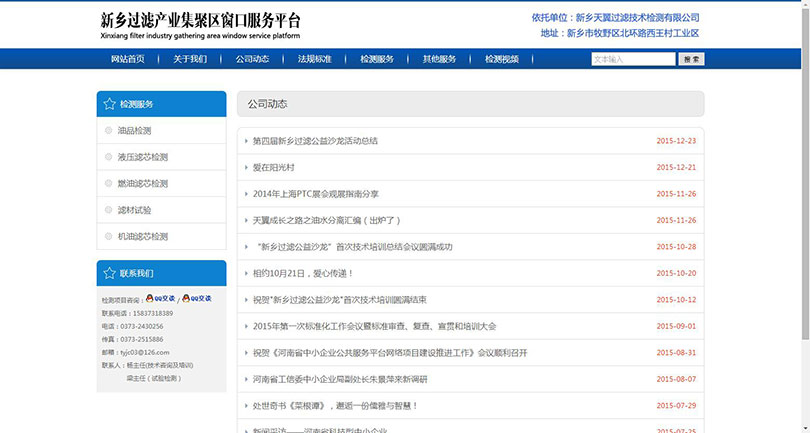Open article 处世奇书《菜根谭》
This screenshot has width=810, height=433.
click(335, 406)
